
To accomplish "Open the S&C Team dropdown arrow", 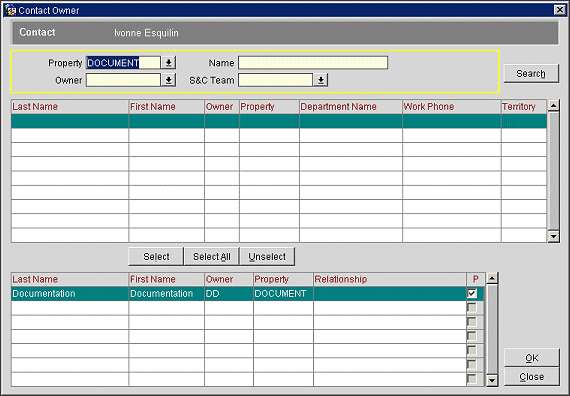I will pos(321,80).
